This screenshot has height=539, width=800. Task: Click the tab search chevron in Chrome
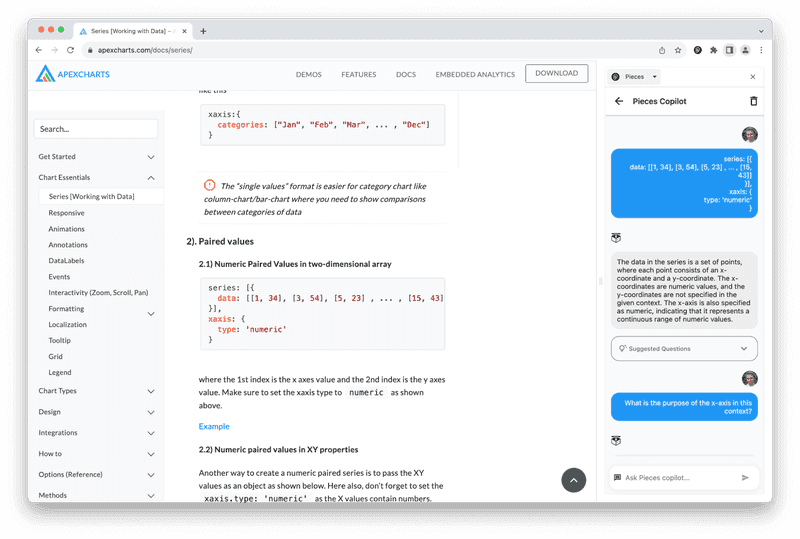pos(761,31)
